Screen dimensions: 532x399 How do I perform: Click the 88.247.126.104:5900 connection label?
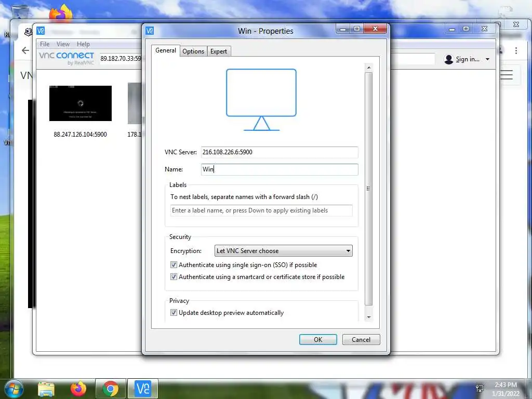click(x=80, y=135)
